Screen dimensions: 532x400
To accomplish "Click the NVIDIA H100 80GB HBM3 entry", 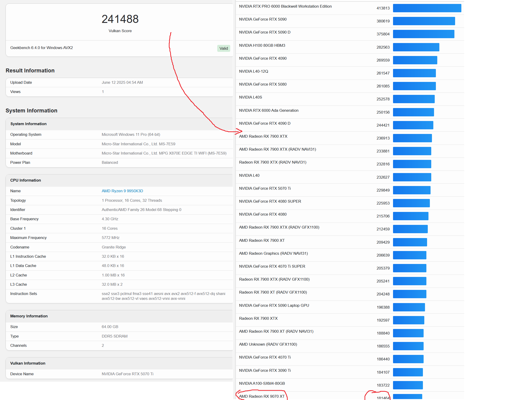I will coord(262,45).
